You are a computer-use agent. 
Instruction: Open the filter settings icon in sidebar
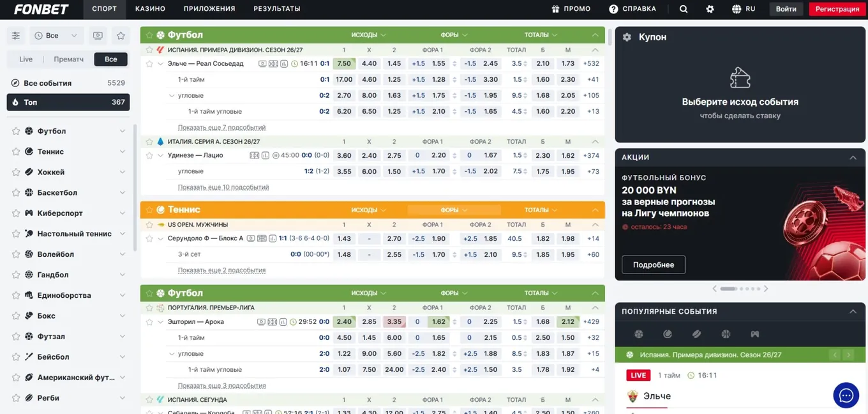click(16, 36)
